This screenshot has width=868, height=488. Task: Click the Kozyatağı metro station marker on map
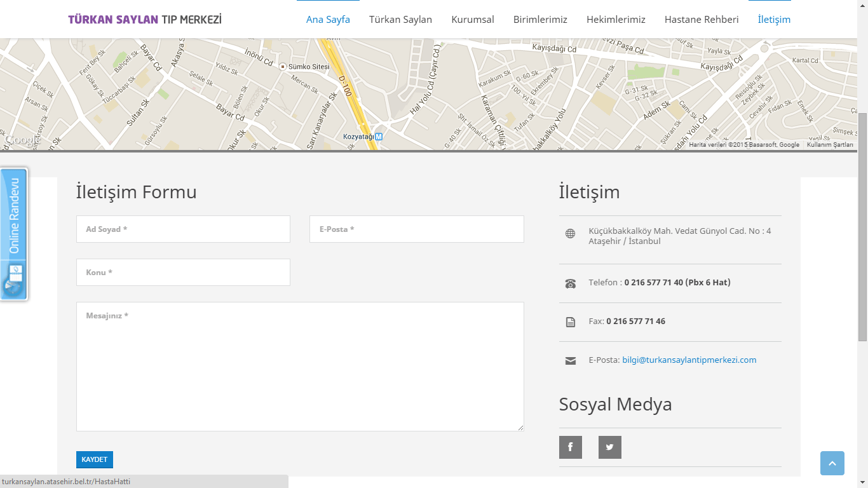pyautogui.click(x=379, y=137)
